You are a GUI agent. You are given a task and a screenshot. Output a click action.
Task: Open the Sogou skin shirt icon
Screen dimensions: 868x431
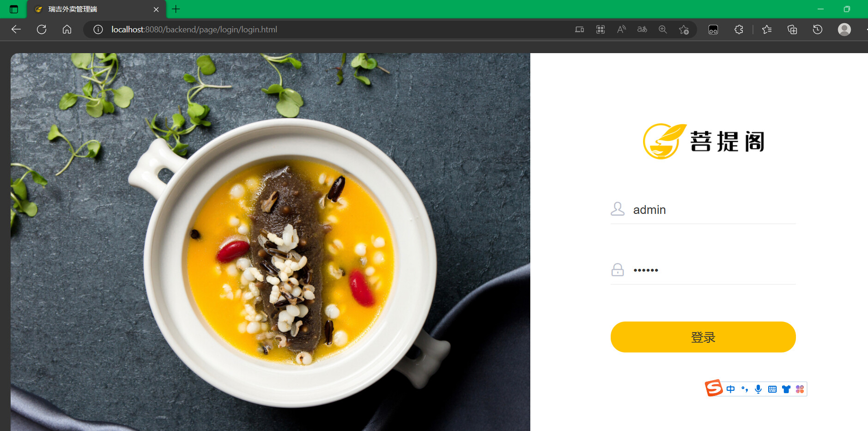coord(786,389)
